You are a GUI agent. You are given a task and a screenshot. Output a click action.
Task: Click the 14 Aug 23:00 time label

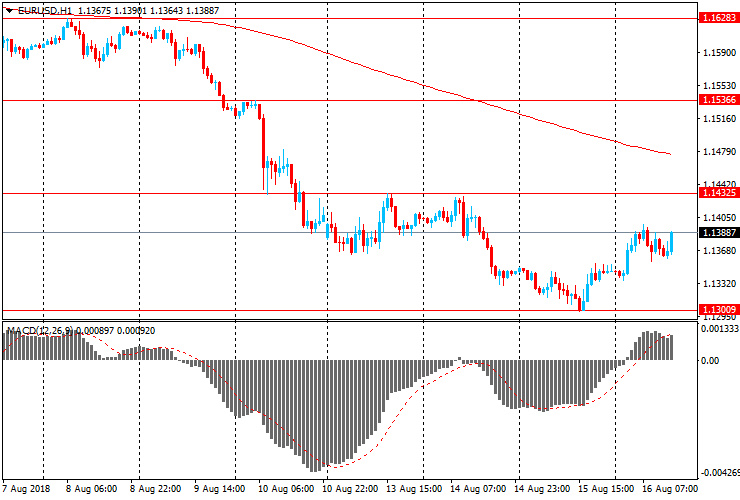click(542, 489)
